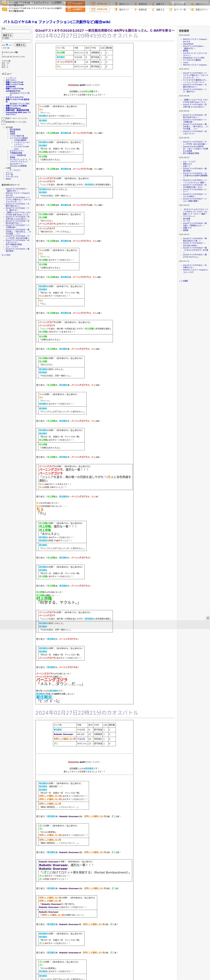Open HOpePRiSM in update history
Screen dimensions: 210x980
[x=188, y=44]
